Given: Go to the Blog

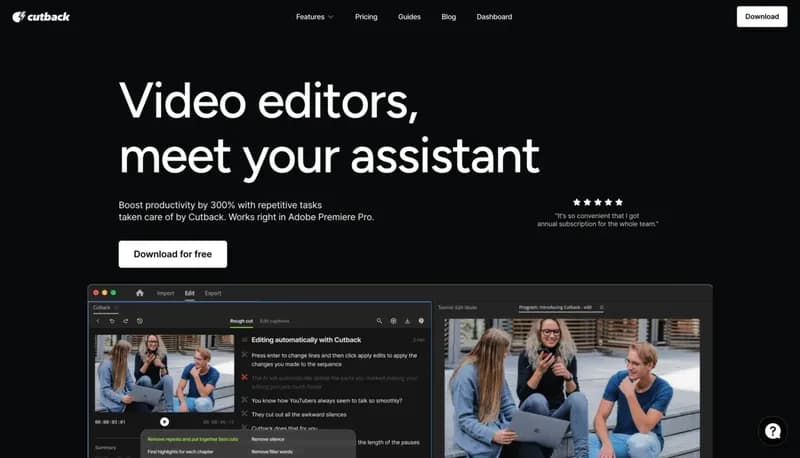Looking at the screenshot, I should point(448,17).
